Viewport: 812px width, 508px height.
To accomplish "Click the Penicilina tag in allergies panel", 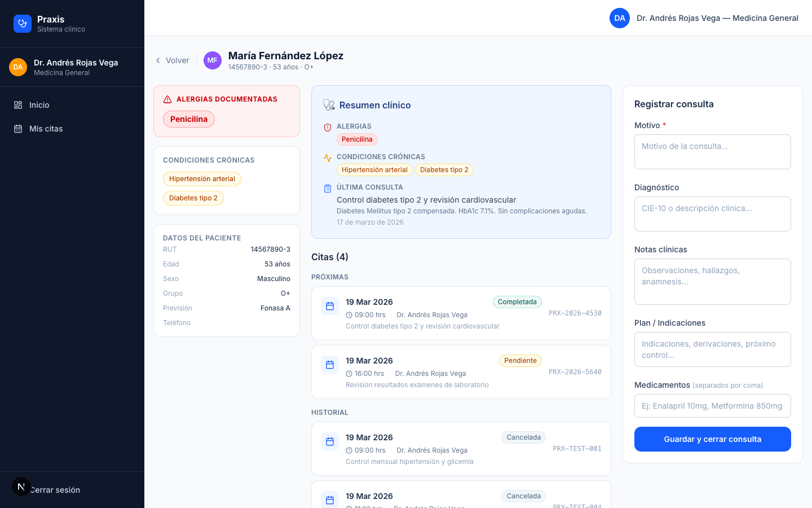I will pyautogui.click(x=189, y=119).
